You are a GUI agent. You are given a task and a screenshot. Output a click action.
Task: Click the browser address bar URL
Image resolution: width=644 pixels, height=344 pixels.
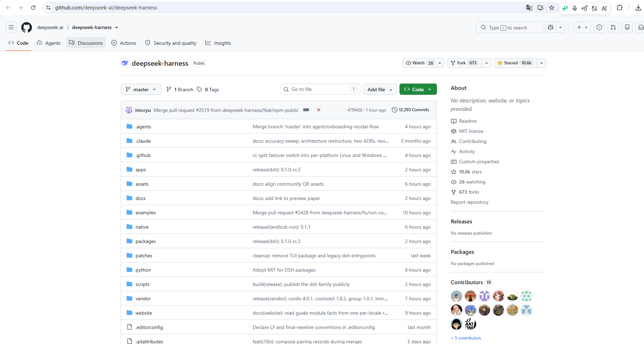(106, 8)
